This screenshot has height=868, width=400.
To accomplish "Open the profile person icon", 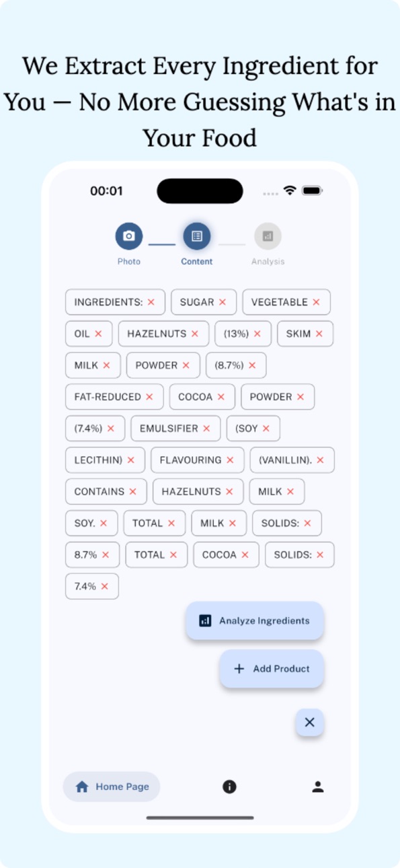I will click(x=318, y=787).
